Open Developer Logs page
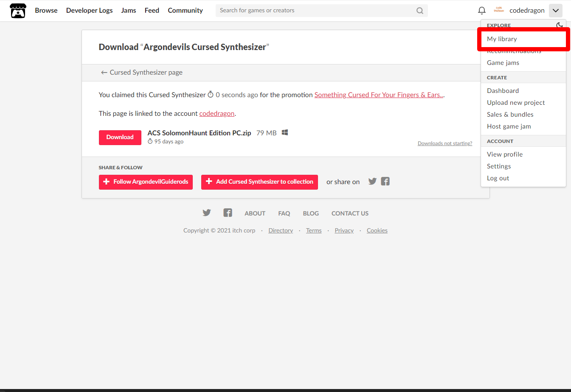571x392 pixels. tap(90, 10)
